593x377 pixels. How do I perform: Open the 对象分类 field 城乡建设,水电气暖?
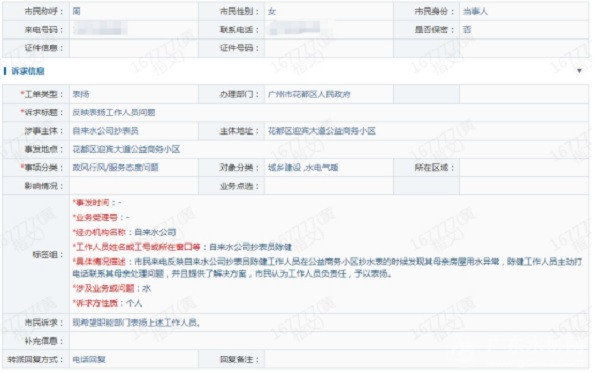pos(329,168)
